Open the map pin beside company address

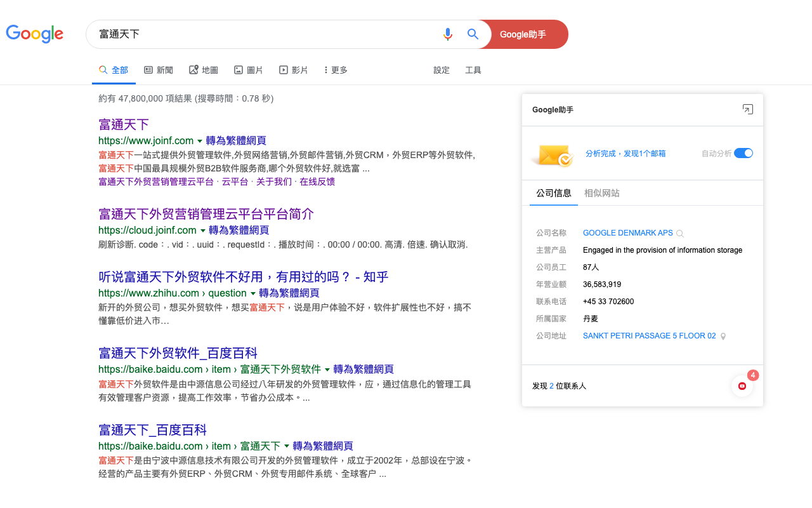723,337
